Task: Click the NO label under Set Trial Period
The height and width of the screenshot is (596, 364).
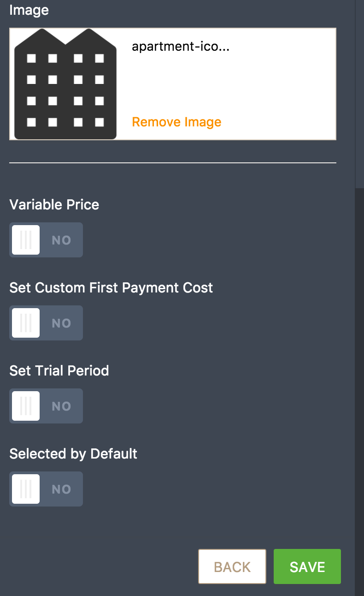Action: pos(61,406)
